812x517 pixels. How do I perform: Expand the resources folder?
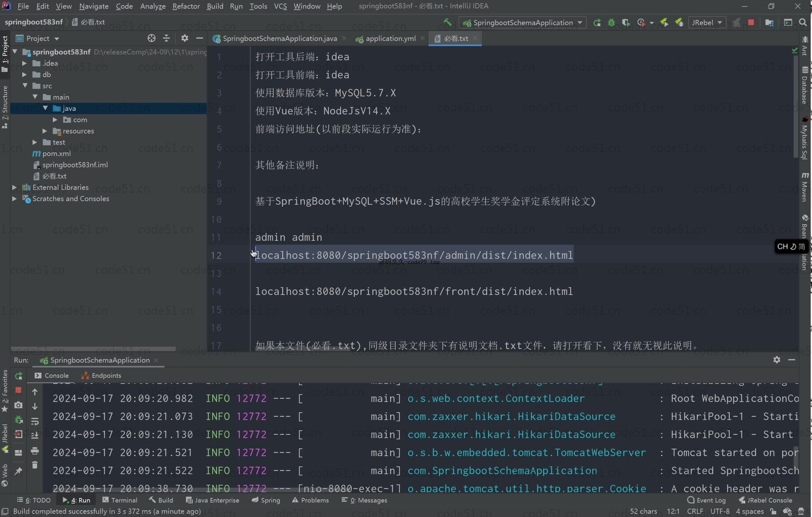[x=45, y=131]
